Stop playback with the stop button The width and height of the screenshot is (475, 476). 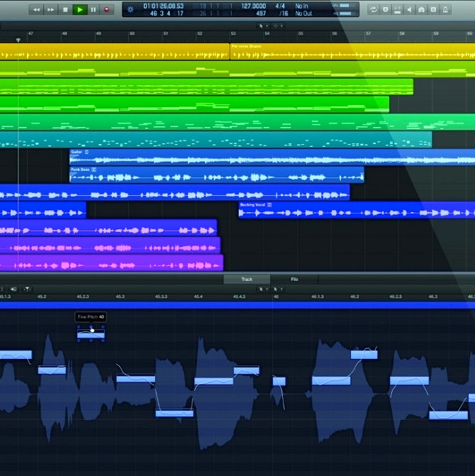pyautogui.click(x=65, y=10)
